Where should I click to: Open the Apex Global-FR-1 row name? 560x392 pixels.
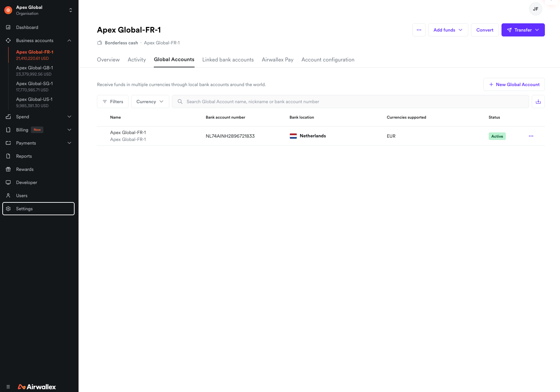tap(128, 132)
